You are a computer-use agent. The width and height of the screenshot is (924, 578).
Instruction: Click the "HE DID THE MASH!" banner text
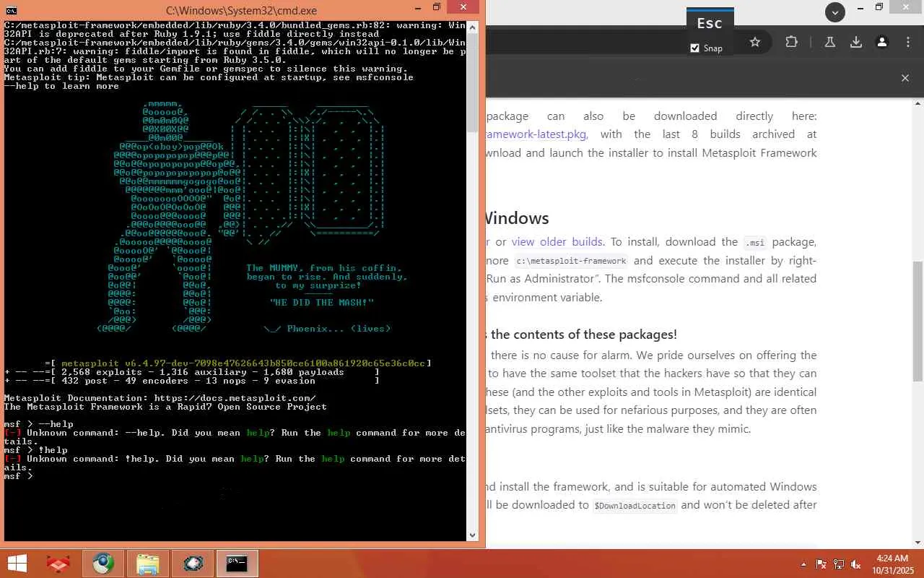click(322, 303)
